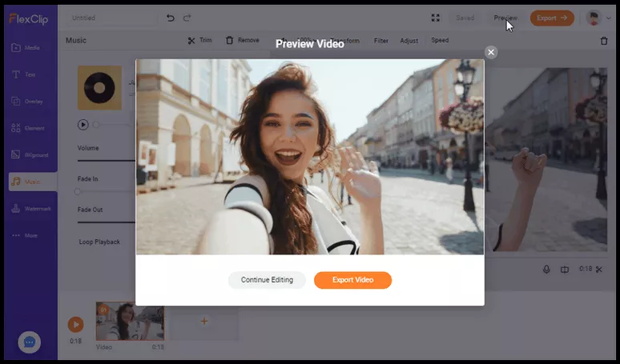Click the orange Export button
Image resolution: width=620 pixels, height=364 pixels.
[x=552, y=18]
